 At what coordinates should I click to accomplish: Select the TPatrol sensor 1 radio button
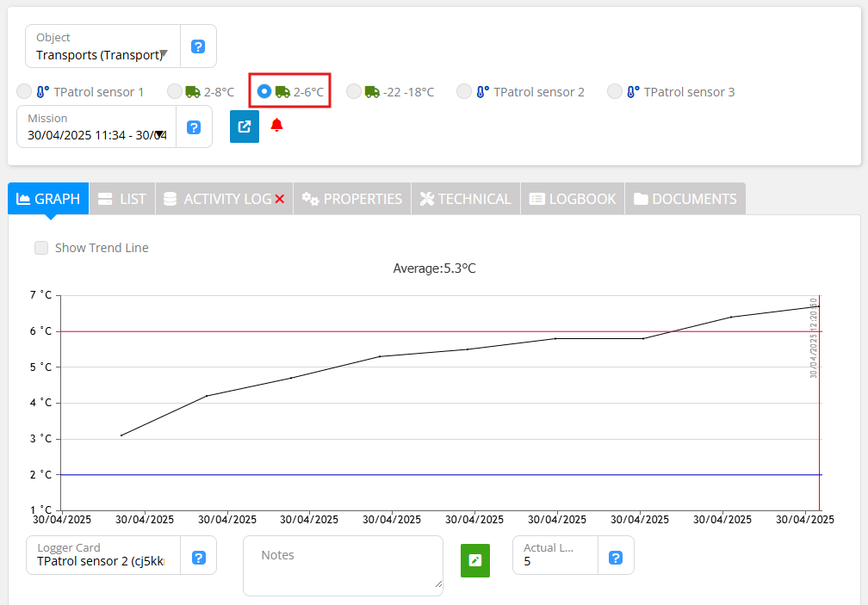24,91
